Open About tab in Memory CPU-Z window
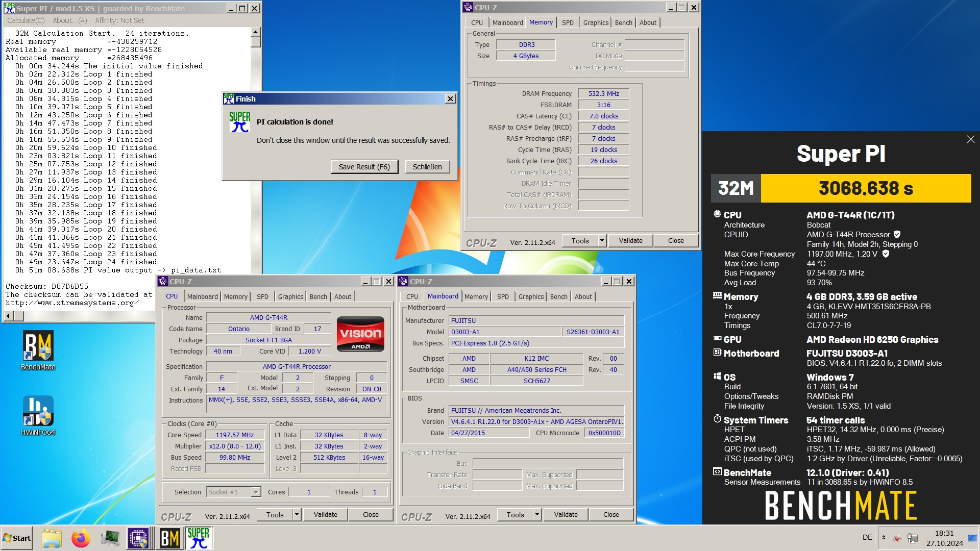 point(648,23)
